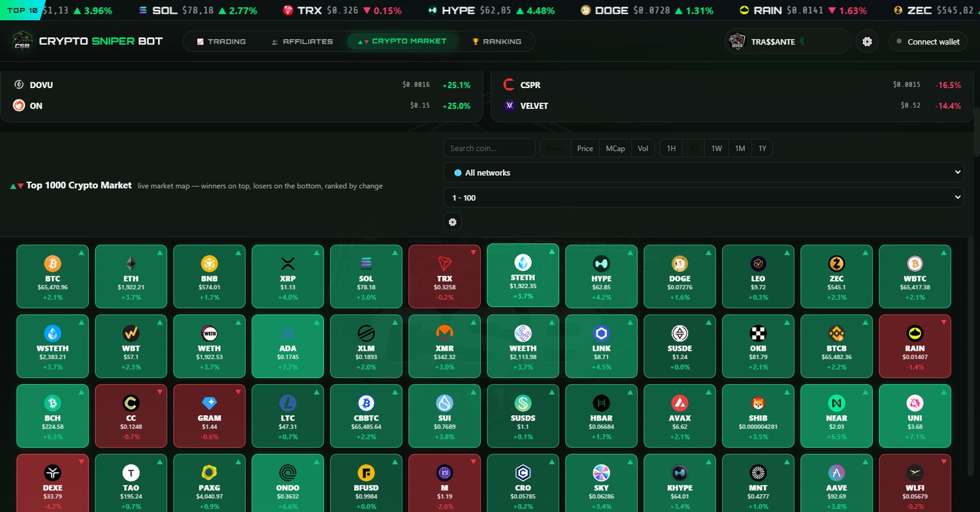The image size is (980, 512).
Task: Select the OKB coin tile
Action: [x=758, y=346]
